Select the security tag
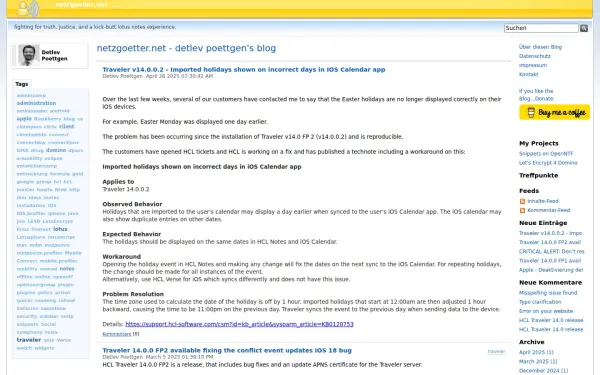 27,316
